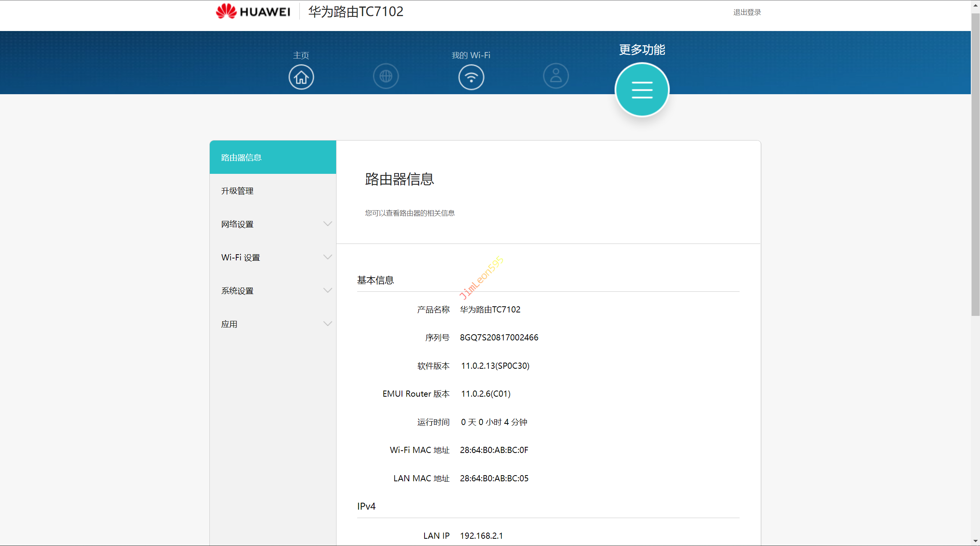
Task: Expand the 网络设置 chevron
Action: [x=328, y=224]
